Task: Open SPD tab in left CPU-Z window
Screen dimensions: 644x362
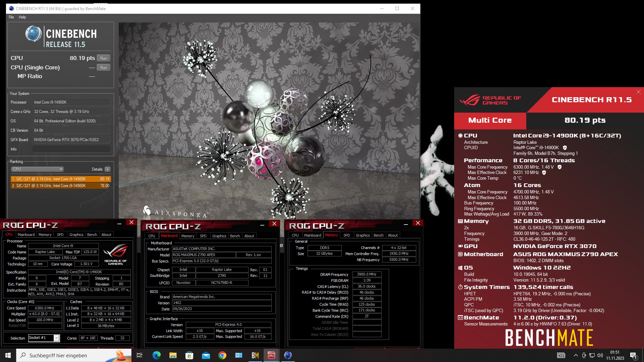Action: click(60, 235)
